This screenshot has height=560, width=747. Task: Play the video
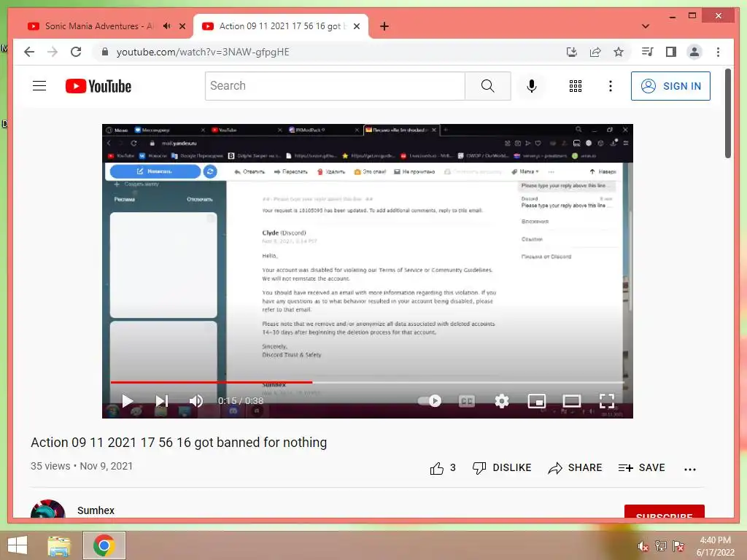127,400
